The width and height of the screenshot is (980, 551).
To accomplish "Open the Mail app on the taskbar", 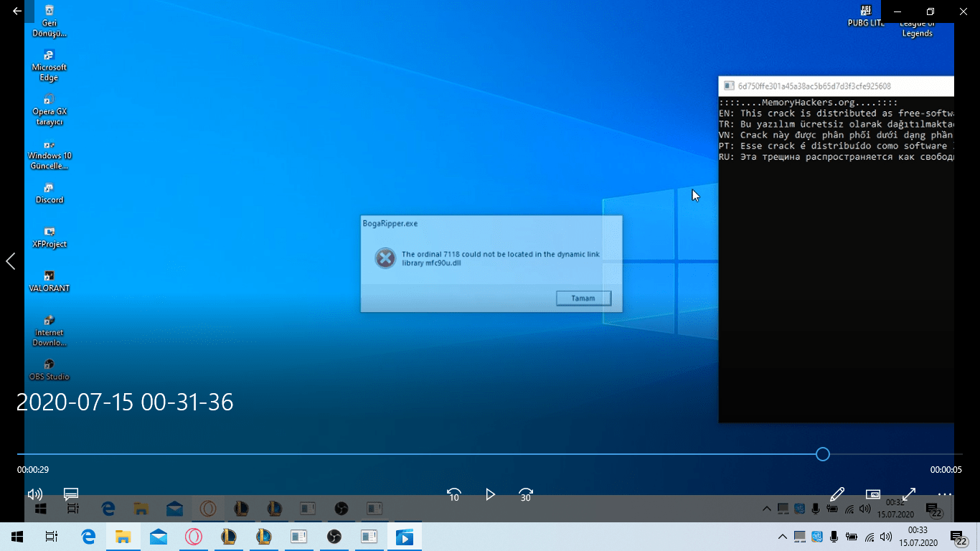I will (159, 537).
